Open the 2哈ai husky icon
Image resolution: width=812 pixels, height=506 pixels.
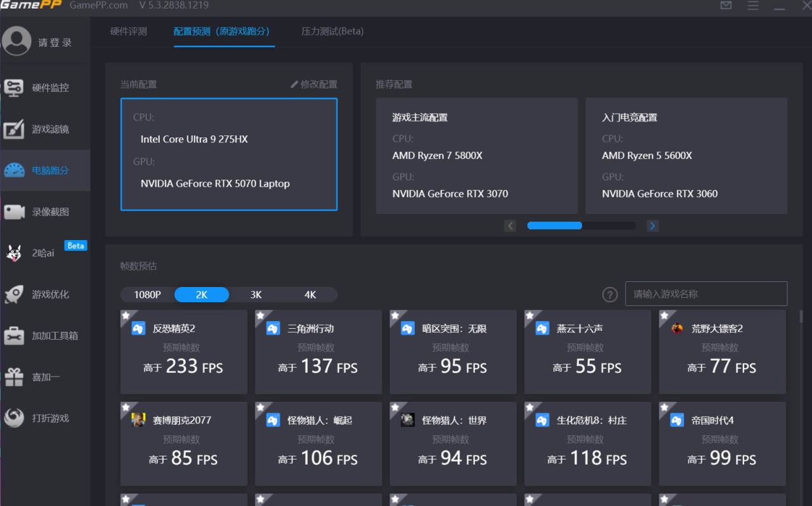[14, 253]
